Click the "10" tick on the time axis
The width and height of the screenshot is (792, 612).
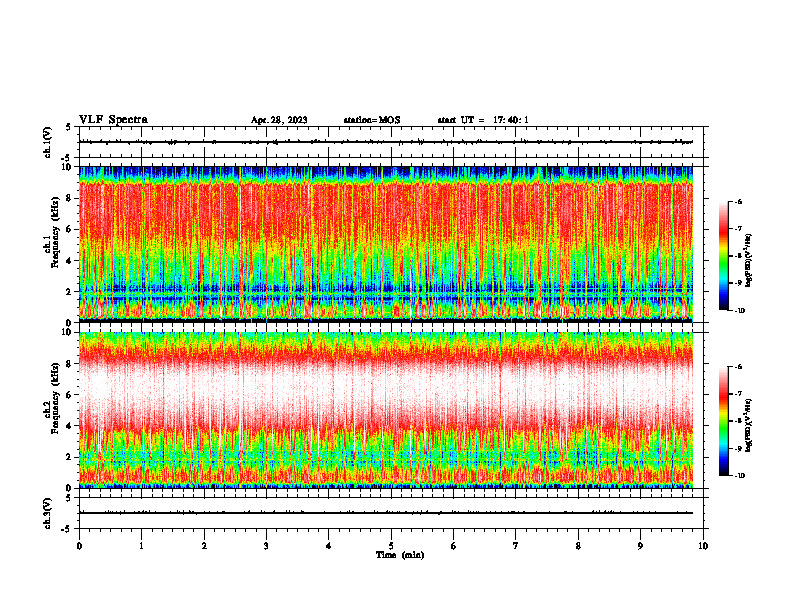(703, 546)
